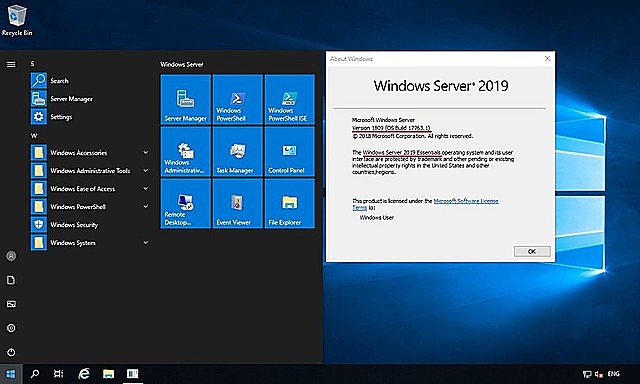
Task: Open the Windows PowerShell ISE tile
Action: point(289,99)
